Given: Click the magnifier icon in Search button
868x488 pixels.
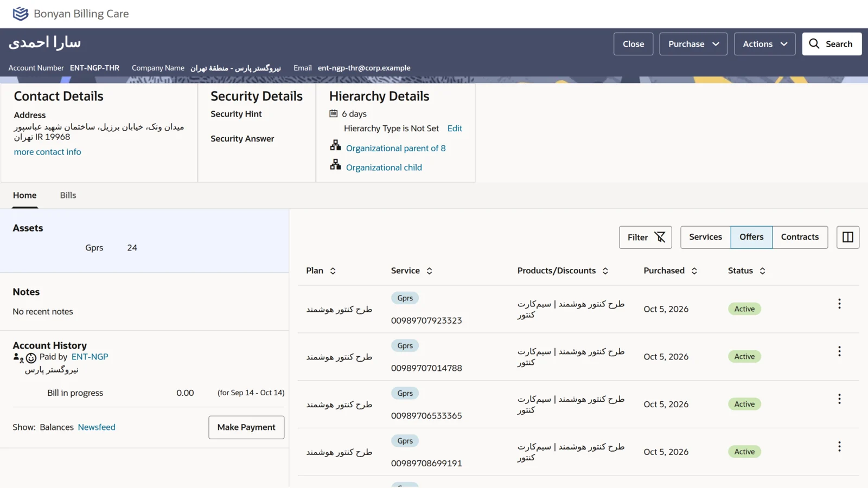Looking at the screenshot, I should coord(814,44).
